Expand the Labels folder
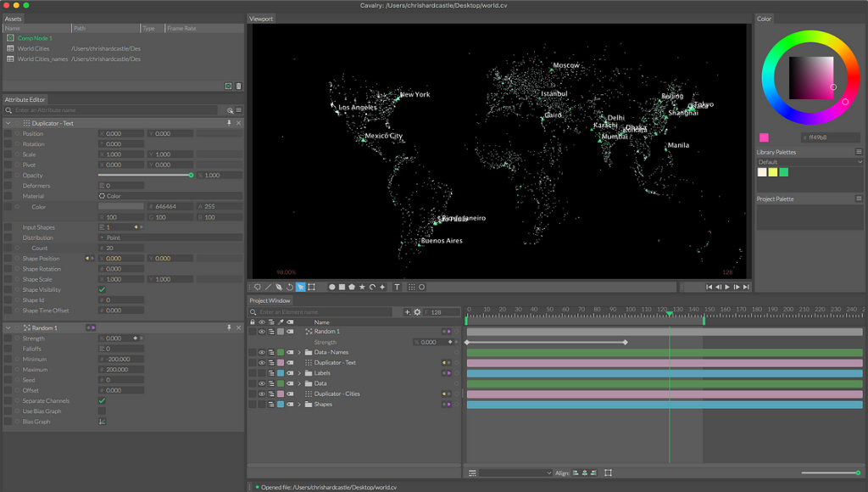Viewport: 868px width, 492px height. click(x=299, y=373)
